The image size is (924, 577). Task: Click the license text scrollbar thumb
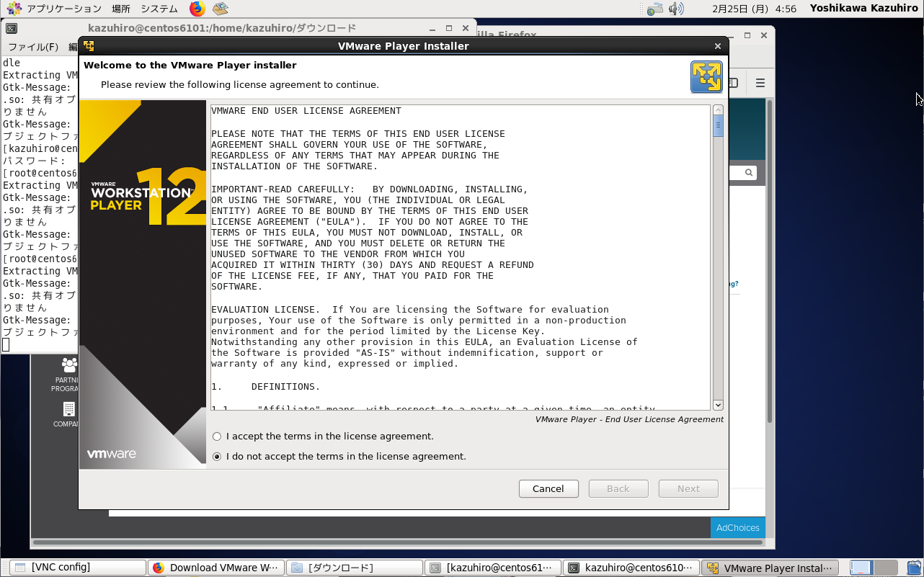coord(718,126)
